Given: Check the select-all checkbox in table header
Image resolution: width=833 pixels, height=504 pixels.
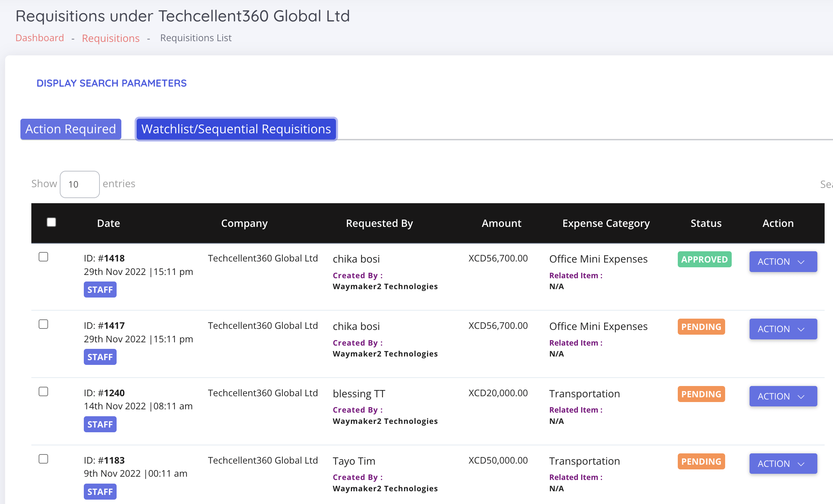Looking at the screenshot, I should (51, 222).
